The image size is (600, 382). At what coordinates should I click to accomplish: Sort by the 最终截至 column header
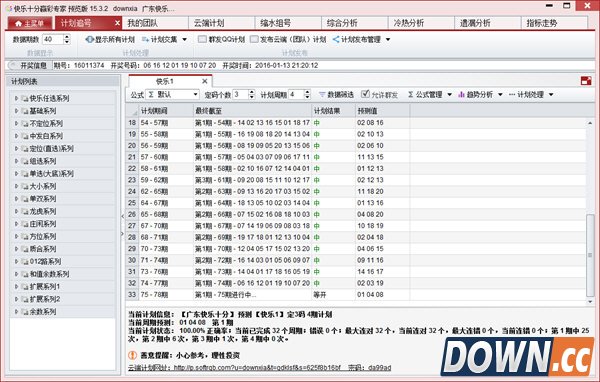pos(252,111)
